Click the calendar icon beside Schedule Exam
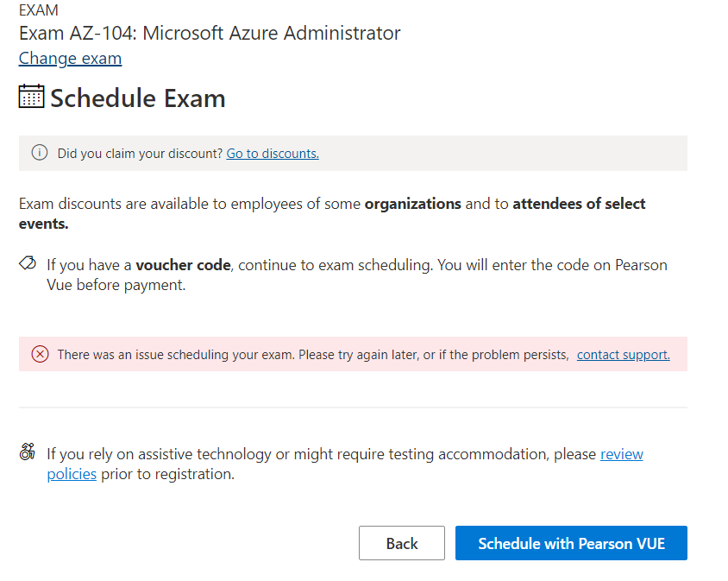Viewport: 728px width, 581px height. point(31,96)
